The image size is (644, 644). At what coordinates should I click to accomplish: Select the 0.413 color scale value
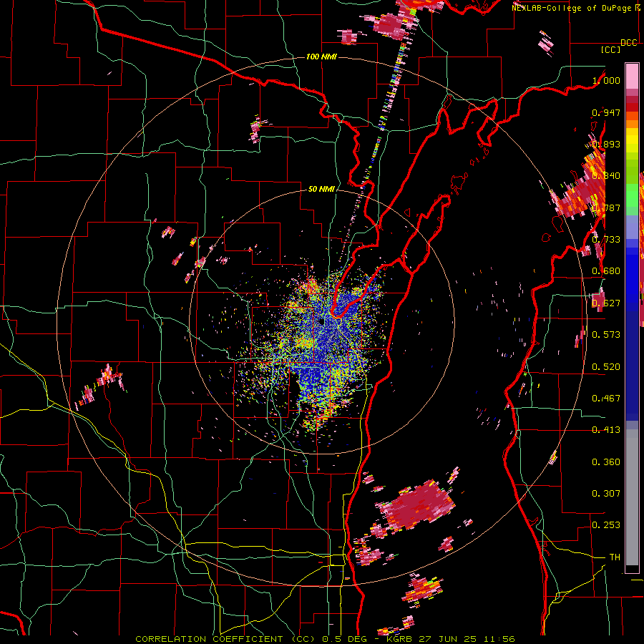(x=606, y=430)
